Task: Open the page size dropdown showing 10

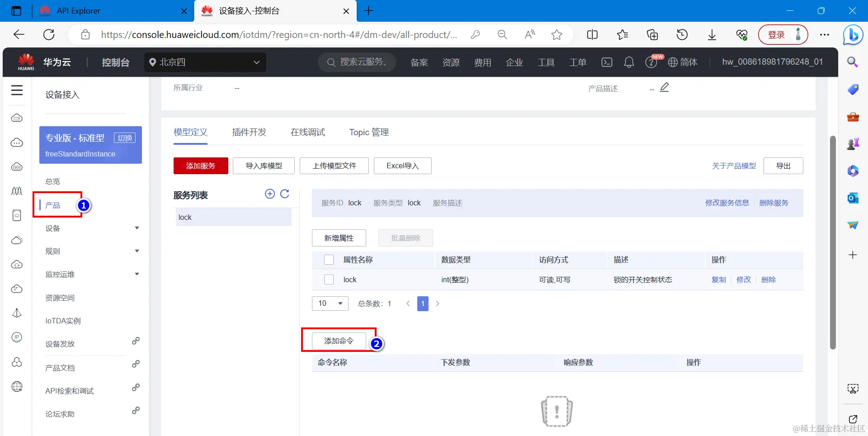Action: tap(330, 303)
